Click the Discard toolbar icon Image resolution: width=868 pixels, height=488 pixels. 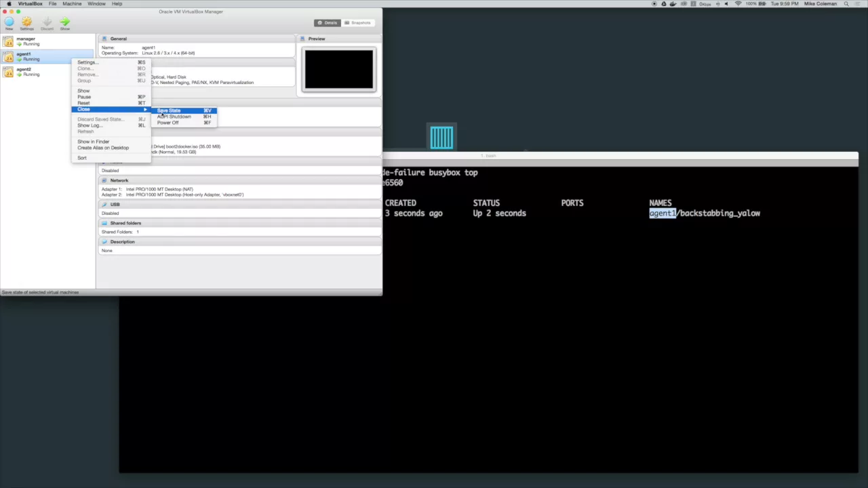tap(47, 22)
